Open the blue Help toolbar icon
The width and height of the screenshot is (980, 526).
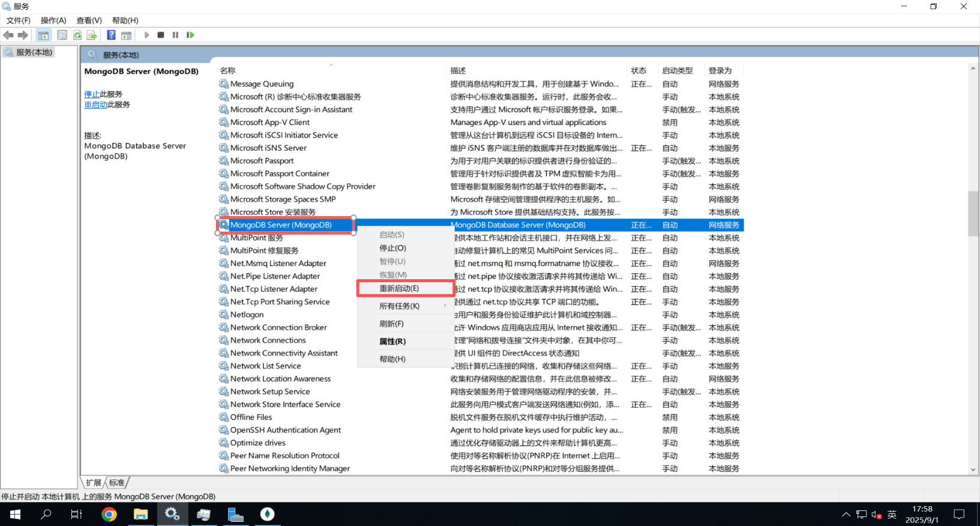point(111,35)
